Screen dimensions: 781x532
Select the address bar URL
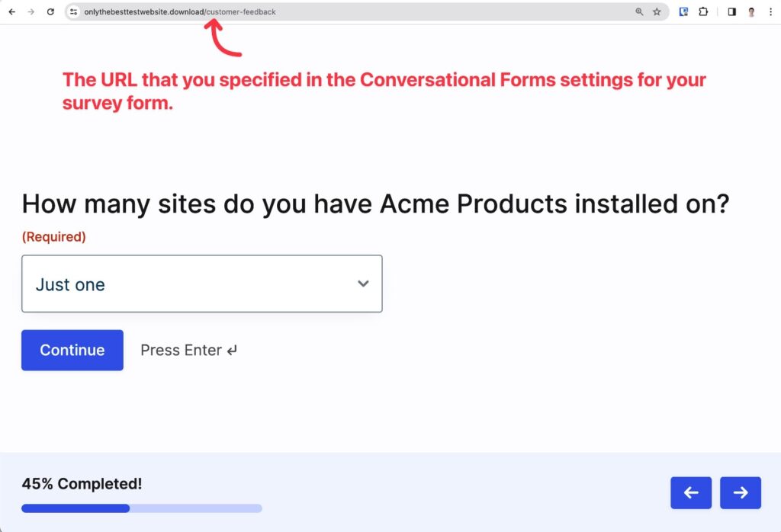point(182,12)
